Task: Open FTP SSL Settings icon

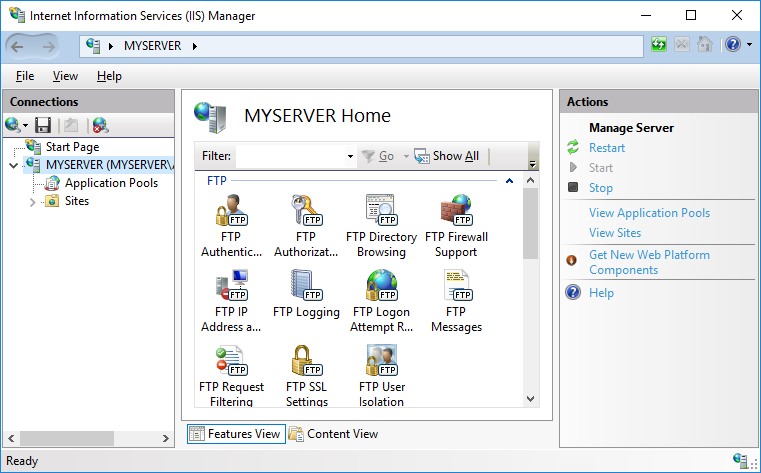Action: (x=305, y=362)
